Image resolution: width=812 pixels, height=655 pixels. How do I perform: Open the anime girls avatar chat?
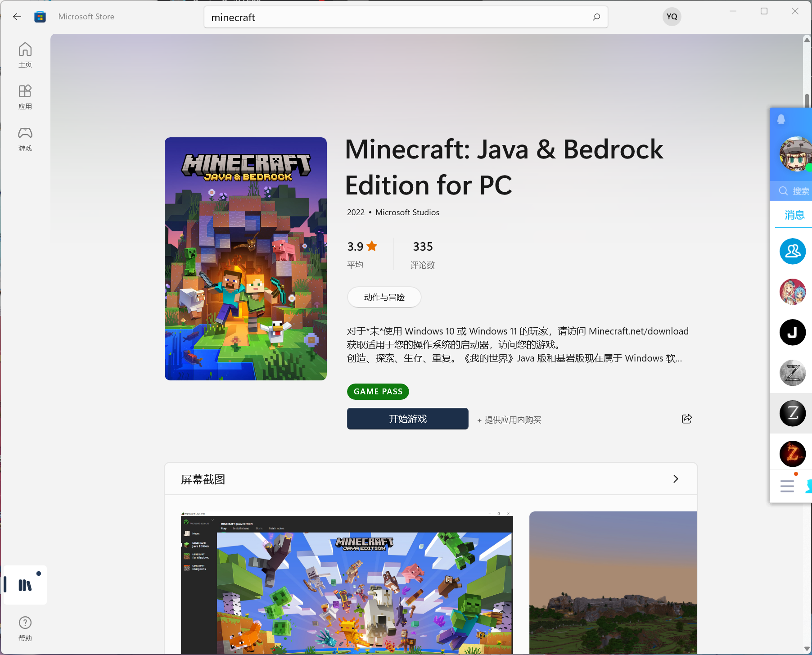[792, 292]
